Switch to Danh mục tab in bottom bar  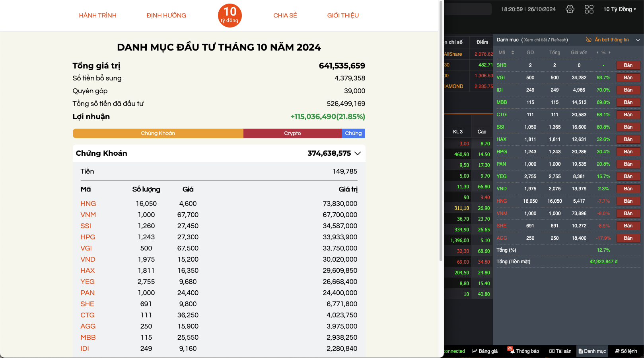pyautogui.click(x=592, y=351)
